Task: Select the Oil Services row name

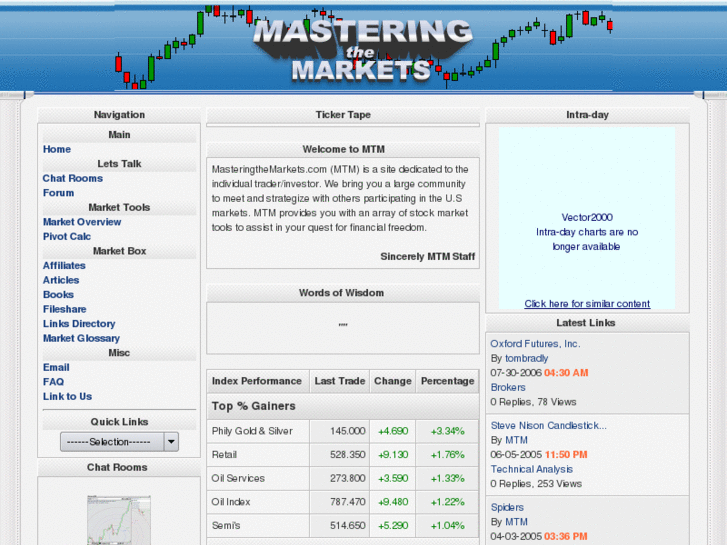Action: [x=238, y=479]
